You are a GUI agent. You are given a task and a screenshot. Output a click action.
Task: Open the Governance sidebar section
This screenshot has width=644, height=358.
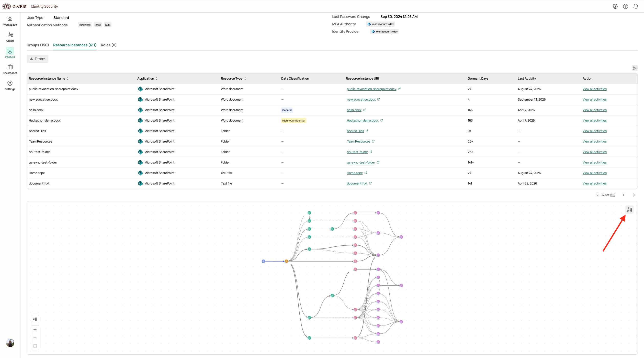tap(10, 69)
